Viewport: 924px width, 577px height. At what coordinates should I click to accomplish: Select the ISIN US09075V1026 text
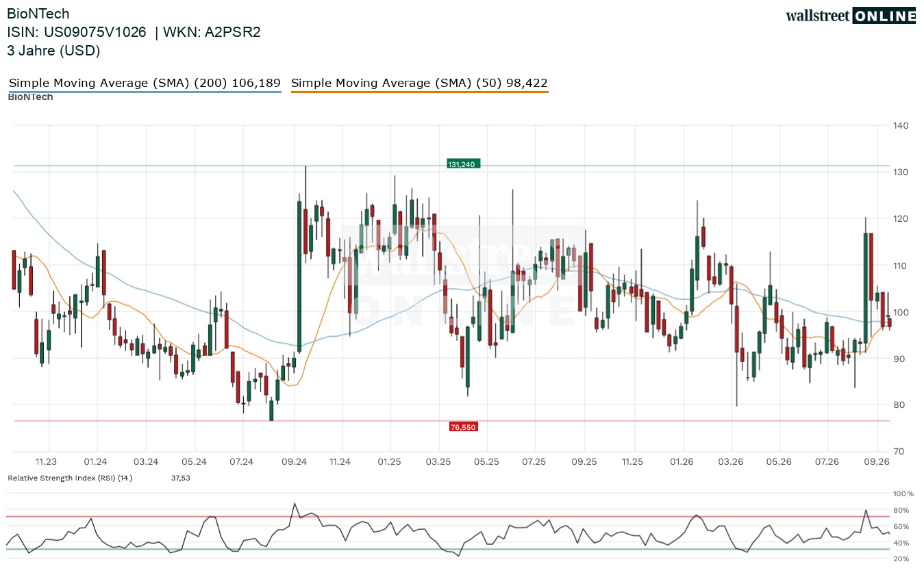[77, 32]
